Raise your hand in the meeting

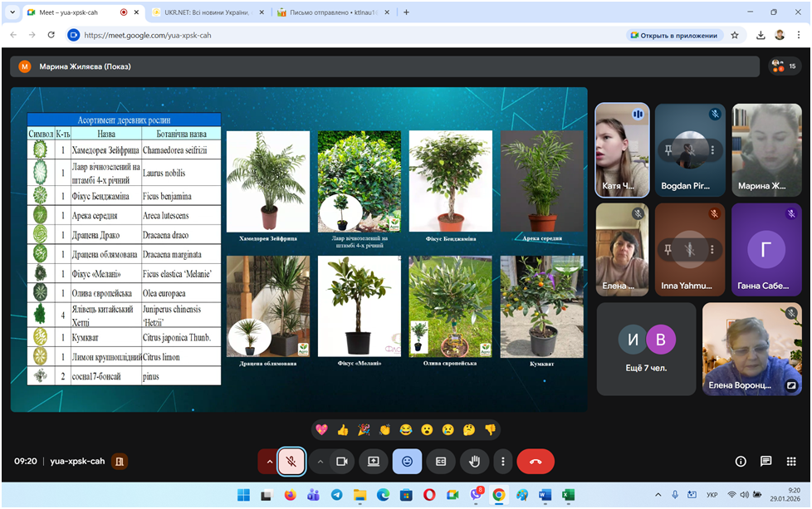pos(475,461)
